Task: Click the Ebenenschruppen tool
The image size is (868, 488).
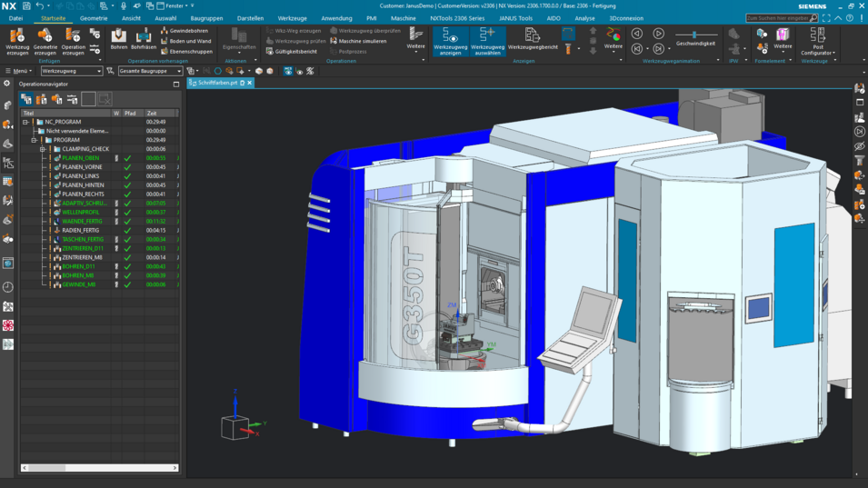Action: pos(186,52)
